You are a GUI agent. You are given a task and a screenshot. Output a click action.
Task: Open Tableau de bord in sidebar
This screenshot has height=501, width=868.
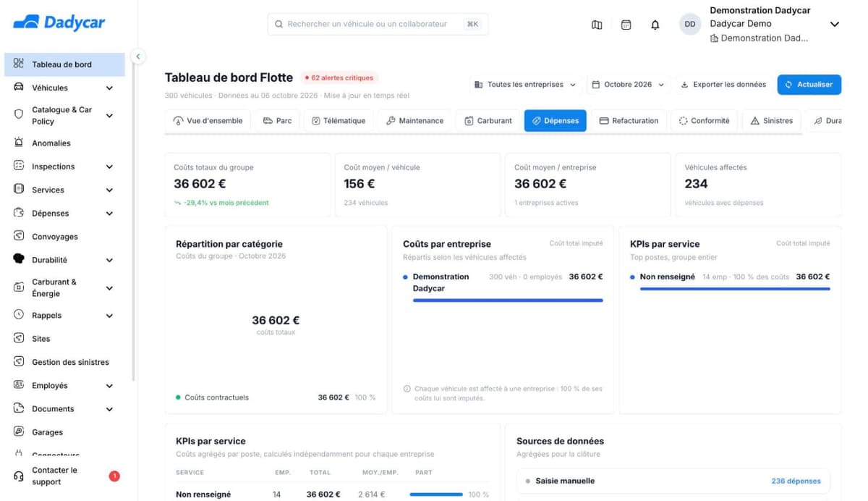(x=65, y=64)
